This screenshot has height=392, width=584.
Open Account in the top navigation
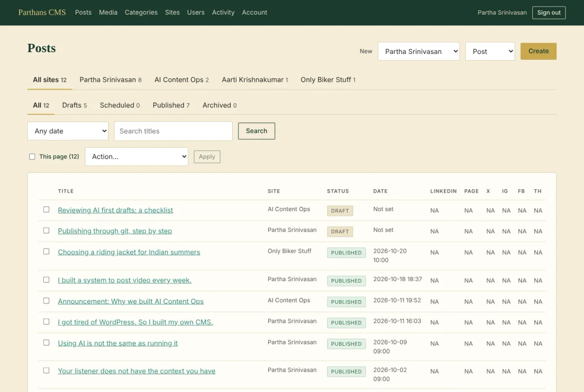pyautogui.click(x=255, y=12)
